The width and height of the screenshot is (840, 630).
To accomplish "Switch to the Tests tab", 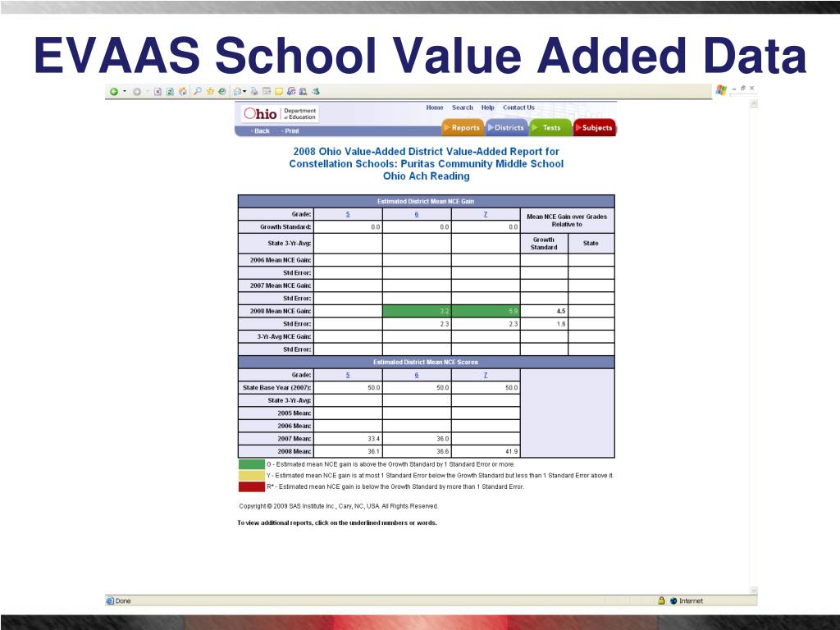I will (x=550, y=127).
